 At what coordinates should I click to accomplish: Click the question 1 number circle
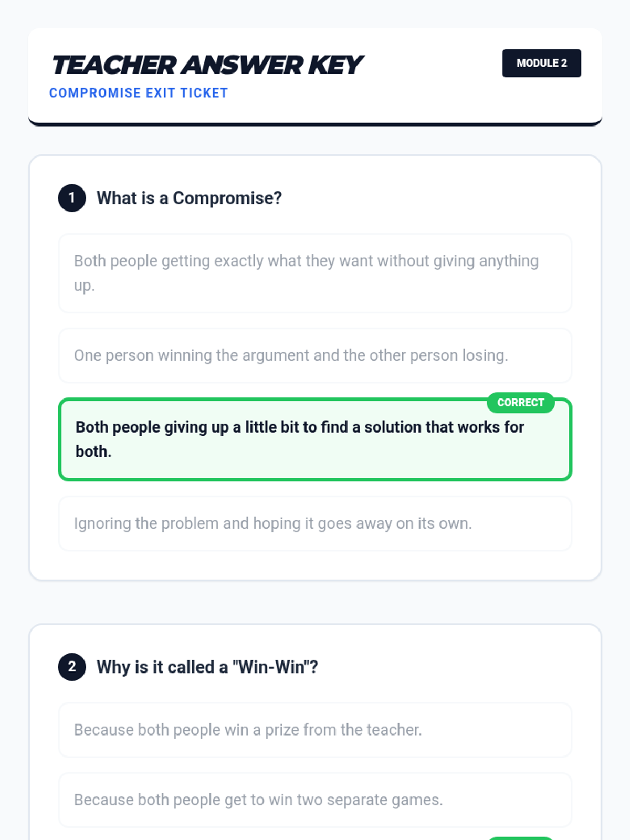[72, 198]
